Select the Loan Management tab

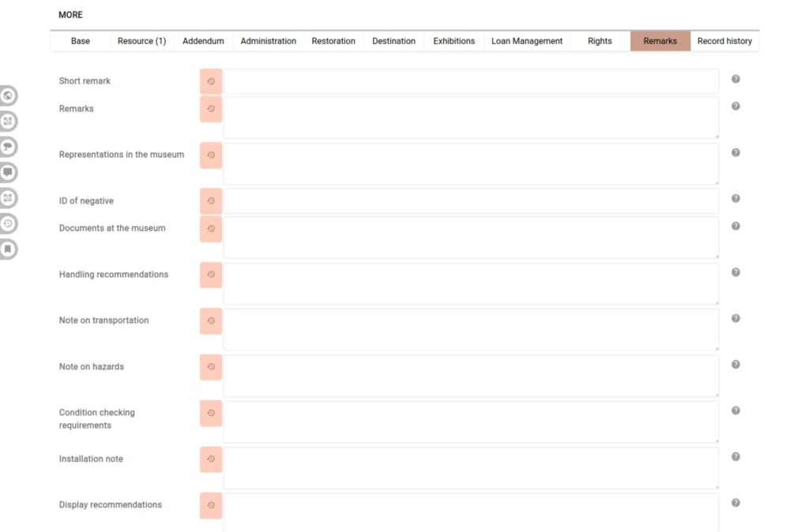(527, 41)
